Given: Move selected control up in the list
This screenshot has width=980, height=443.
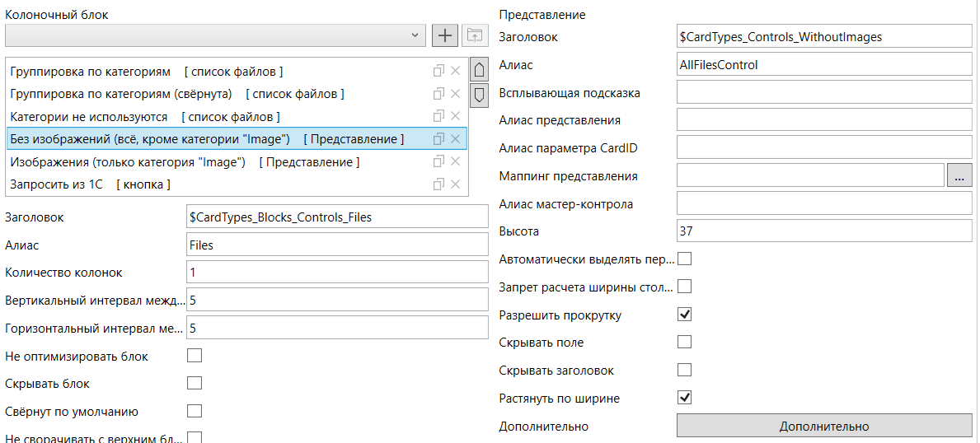Looking at the screenshot, I should coord(480,68).
